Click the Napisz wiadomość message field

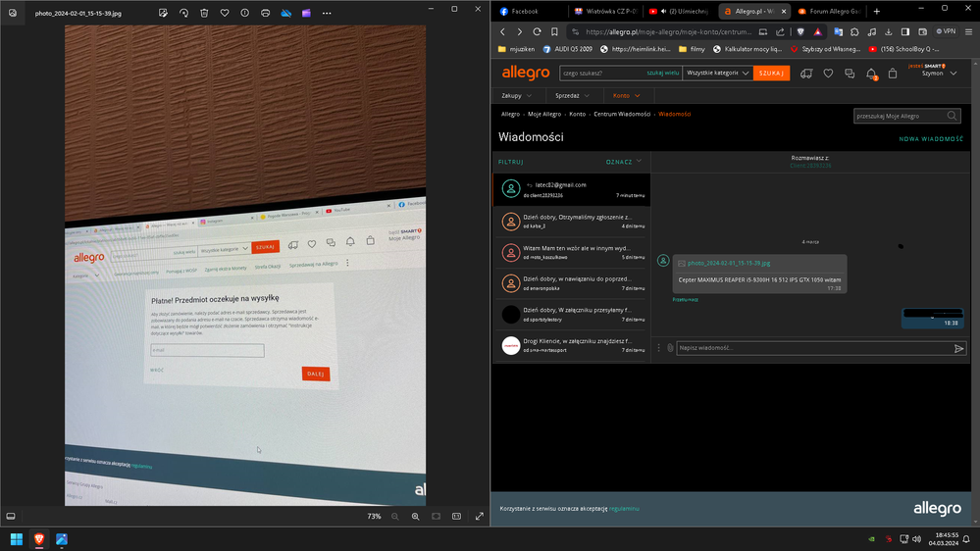click(x=814, y=348)
